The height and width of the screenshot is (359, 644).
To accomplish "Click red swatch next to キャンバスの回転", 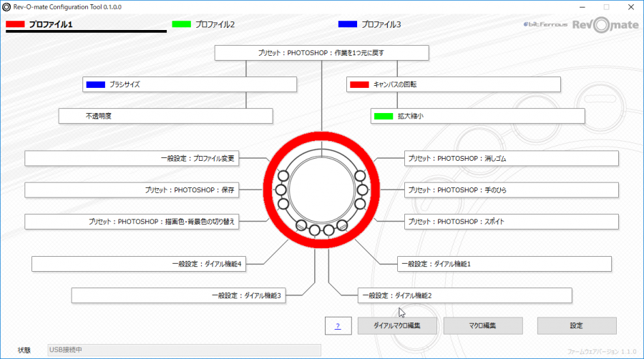I will click(359, 84).
